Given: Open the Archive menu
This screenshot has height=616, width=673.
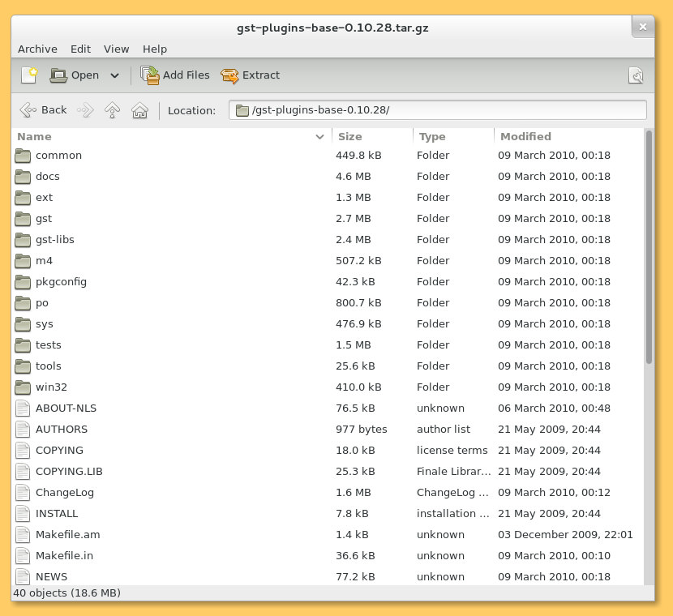Looking at the screenshot, I should 37,49.
